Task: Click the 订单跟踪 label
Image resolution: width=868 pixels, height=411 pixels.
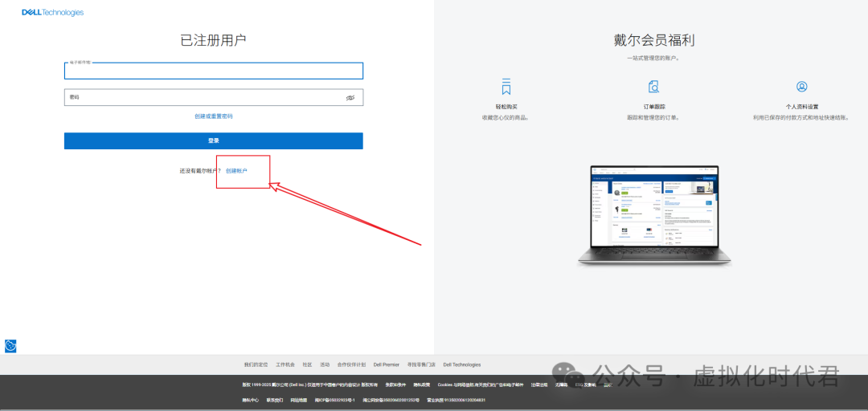Action: coord(653,107)
